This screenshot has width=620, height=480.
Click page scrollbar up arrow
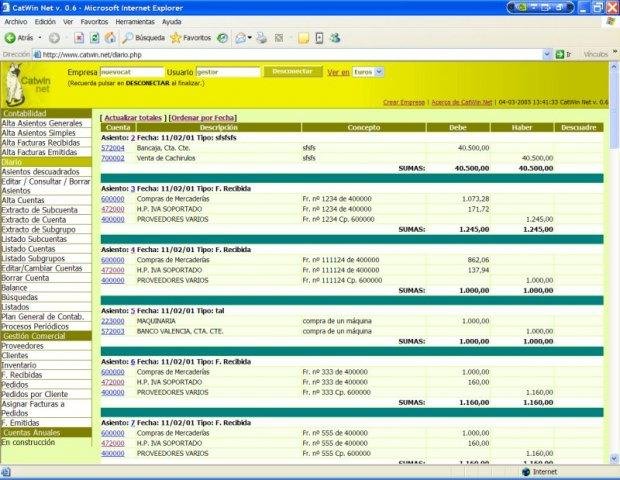point(614,67)
